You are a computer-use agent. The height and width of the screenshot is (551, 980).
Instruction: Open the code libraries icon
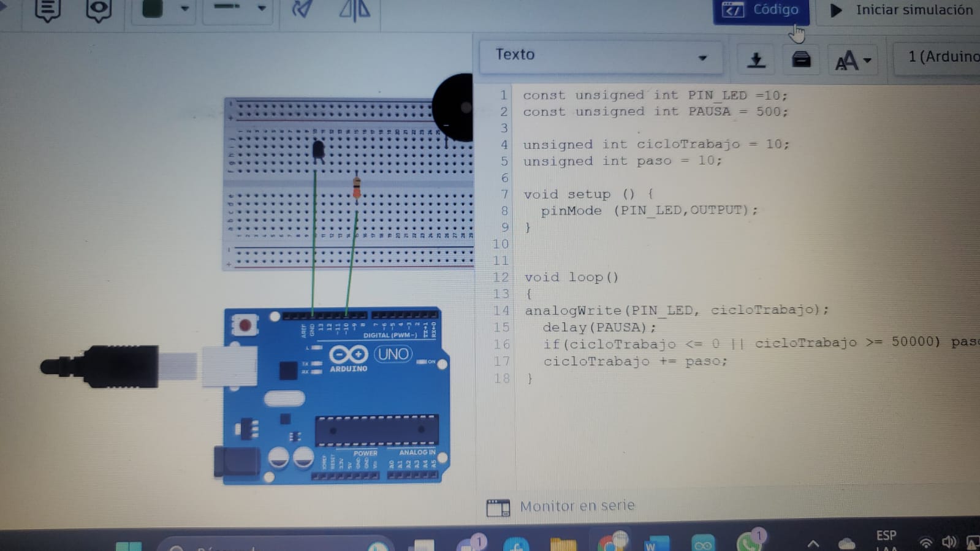coord(801,59)
